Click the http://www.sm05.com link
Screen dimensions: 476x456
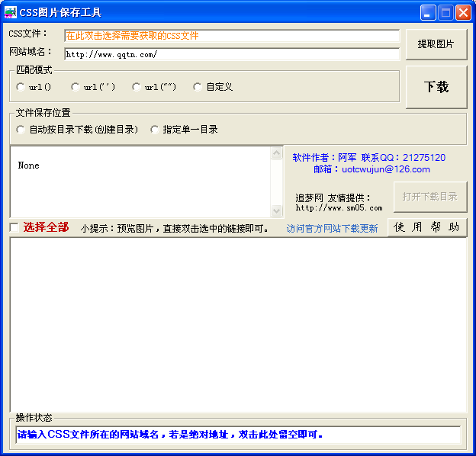(x=339, y=208)
